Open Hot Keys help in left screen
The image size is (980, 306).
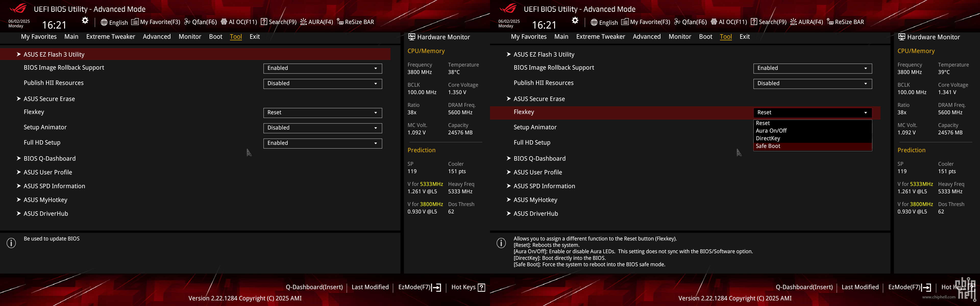(468, 287)
